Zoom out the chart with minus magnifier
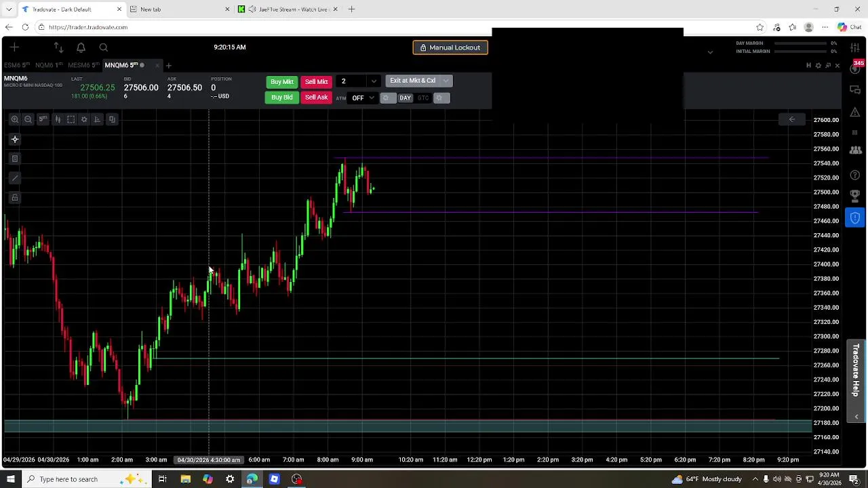The image size is (868, 488). [28, 119]
